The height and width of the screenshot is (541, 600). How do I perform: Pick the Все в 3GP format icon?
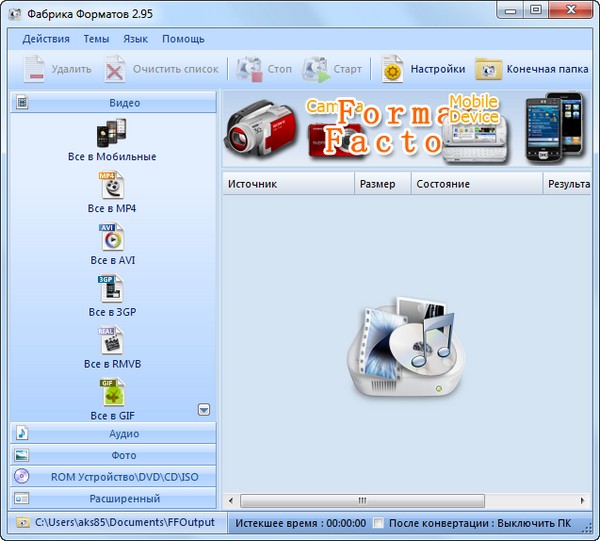112,290
